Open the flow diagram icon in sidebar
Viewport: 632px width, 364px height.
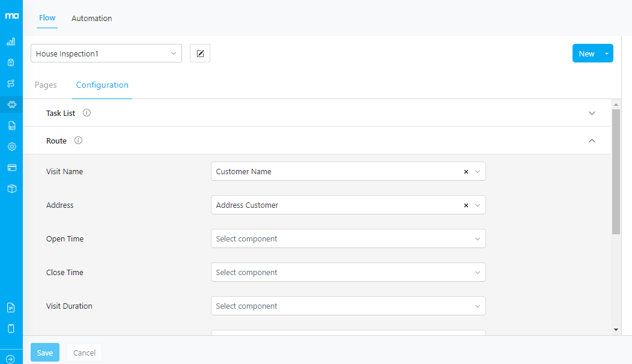click(x=11, y=83)
